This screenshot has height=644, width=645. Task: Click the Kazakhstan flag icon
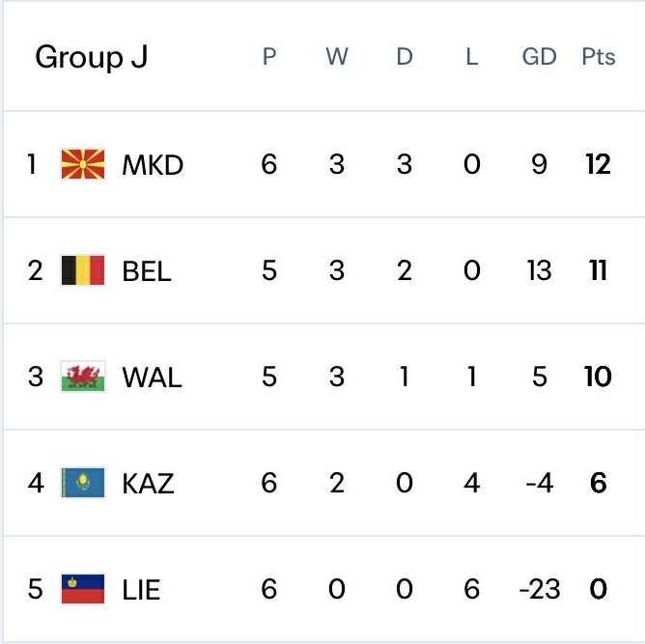pos(82,483)
